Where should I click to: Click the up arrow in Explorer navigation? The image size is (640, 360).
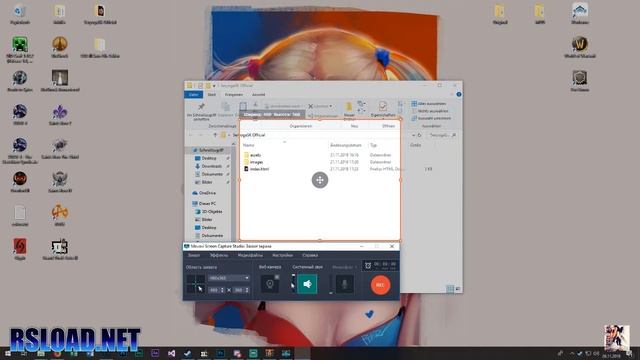coord(215,135)
